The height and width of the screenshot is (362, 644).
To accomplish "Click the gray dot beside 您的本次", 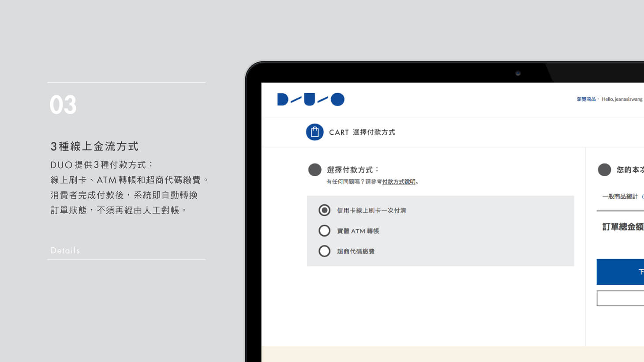I will pos(604,170).
